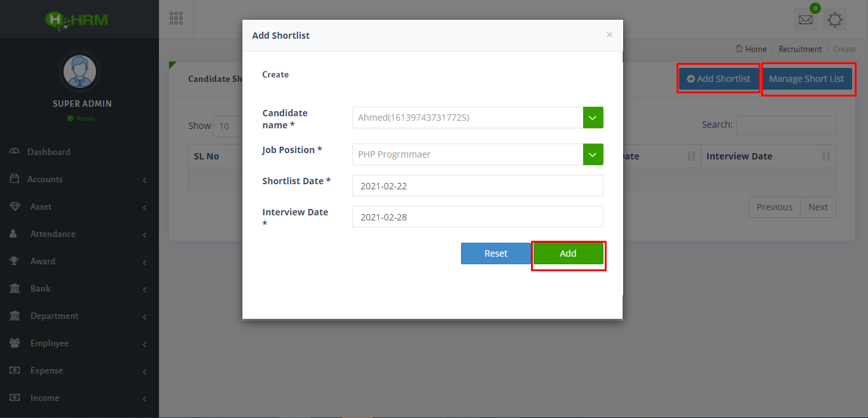Click the HRM logo
Image resolution: width=868 pixels, height=418 pixels.
[77, 19]
